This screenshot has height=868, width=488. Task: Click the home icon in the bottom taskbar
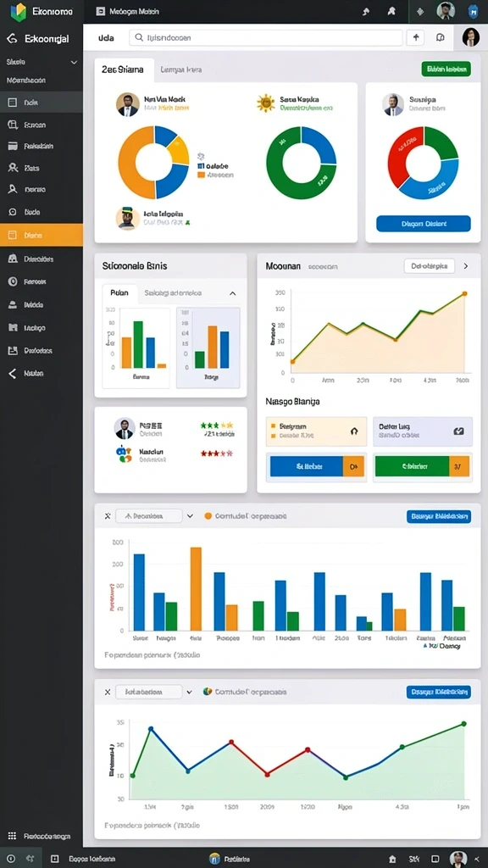[392, 859]
